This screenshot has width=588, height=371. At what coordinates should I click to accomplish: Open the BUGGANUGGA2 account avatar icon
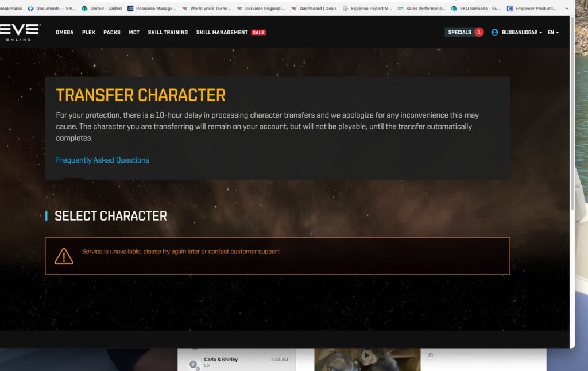[494, 33]
